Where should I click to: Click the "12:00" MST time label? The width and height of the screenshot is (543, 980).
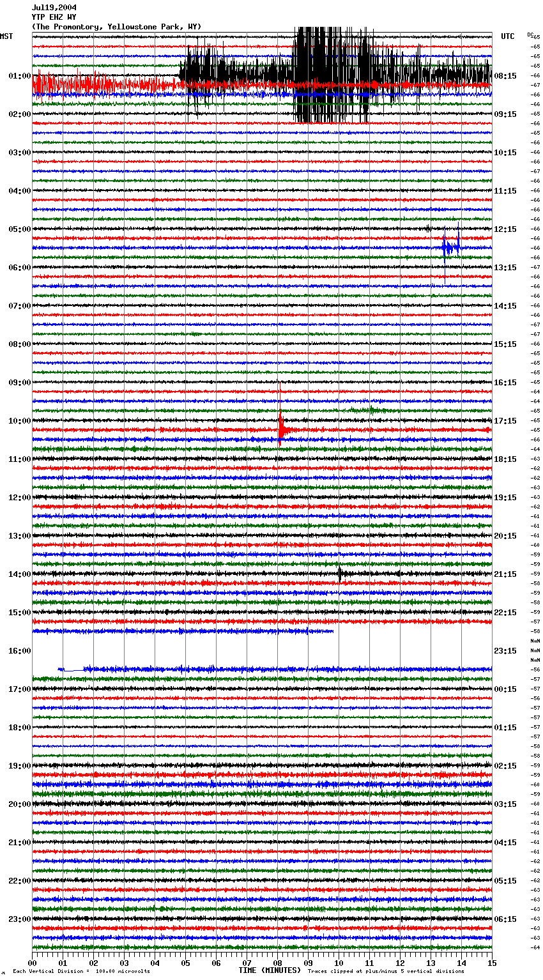click(x=20, y=497)
